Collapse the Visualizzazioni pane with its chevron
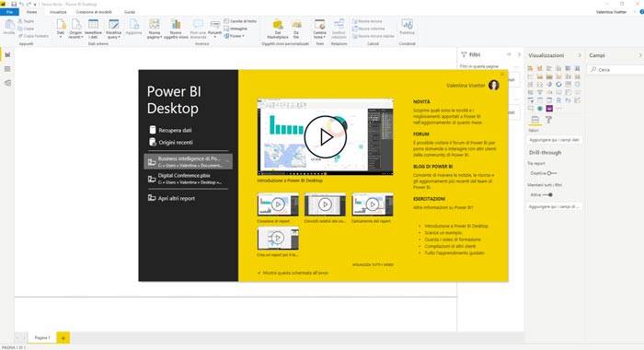The image size is (644, 350). (x=579, y=55)
